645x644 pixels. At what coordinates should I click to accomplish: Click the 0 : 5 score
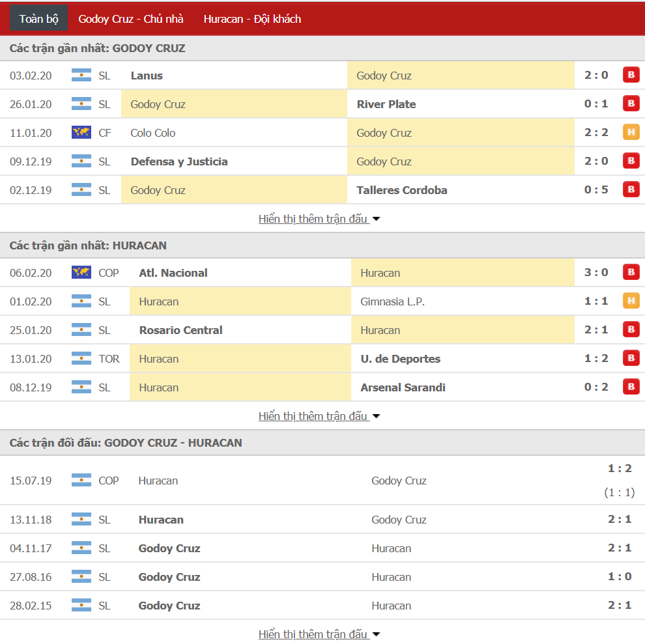[x=596, y=189]
